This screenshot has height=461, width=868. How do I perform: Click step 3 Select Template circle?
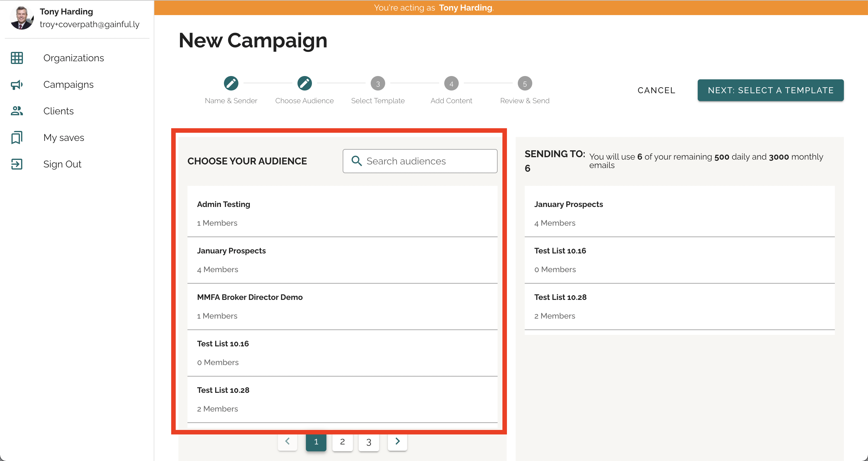pos(378,83)
